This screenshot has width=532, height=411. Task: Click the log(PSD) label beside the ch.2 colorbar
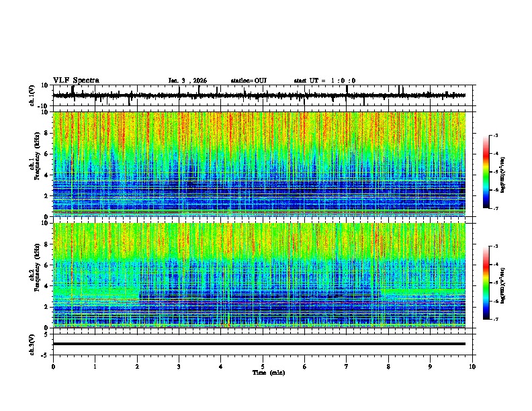tap(502, 286)
